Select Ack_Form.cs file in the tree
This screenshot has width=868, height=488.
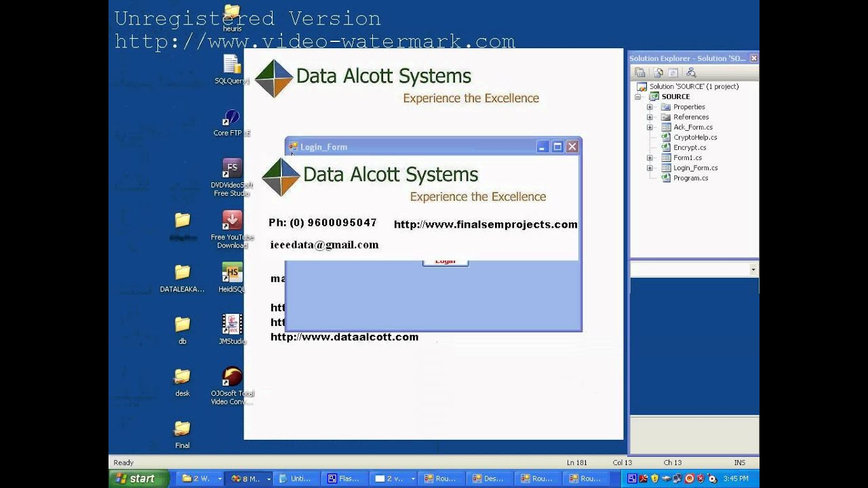coord(692,127)
